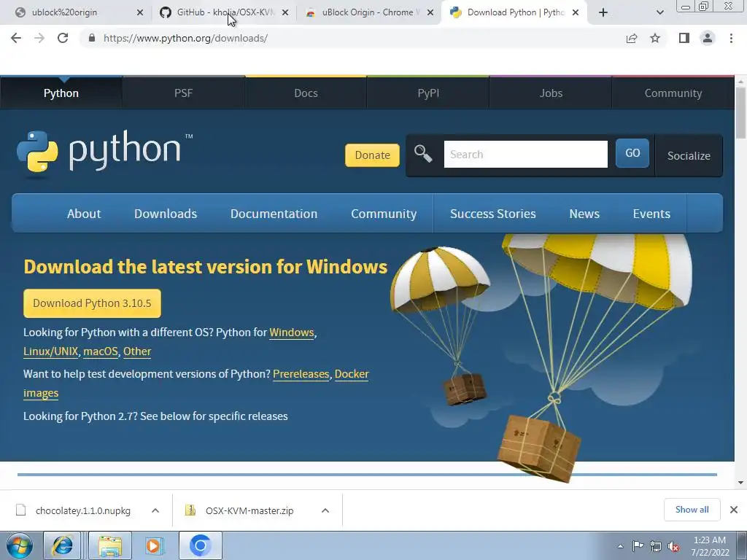Select the Docs top navigation tab

pos(306,93)
